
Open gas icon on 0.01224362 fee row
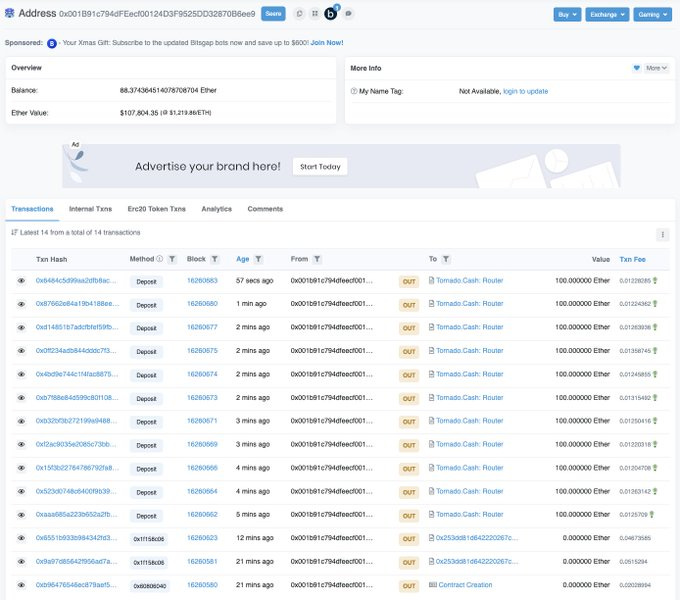click(655, 304)
